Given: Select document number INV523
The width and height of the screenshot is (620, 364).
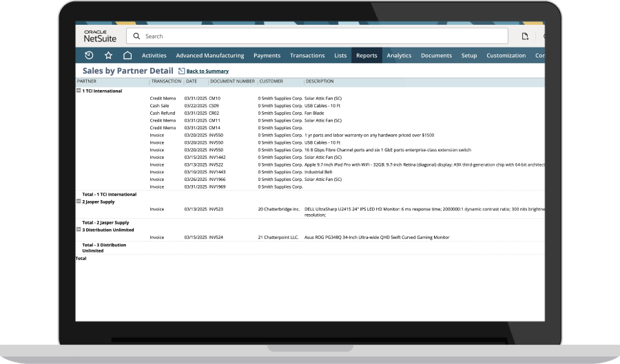Looking at the screenshot, I should 216,209.
